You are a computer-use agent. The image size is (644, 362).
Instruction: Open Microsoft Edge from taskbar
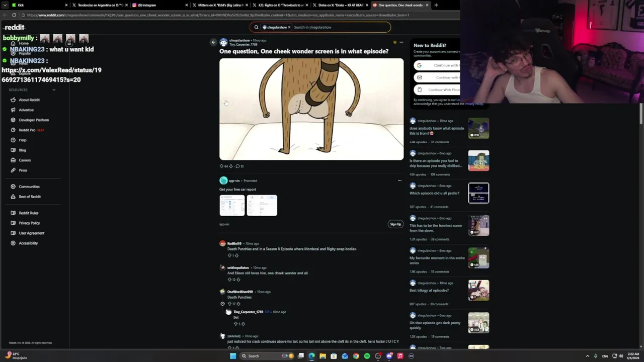click(x=311, y=356)
